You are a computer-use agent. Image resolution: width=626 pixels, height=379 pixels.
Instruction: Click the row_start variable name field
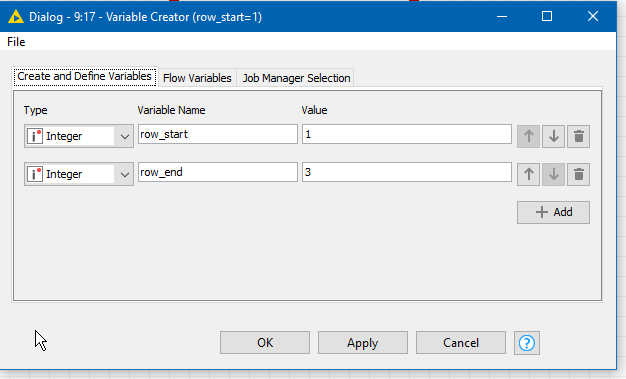point(218,134)
